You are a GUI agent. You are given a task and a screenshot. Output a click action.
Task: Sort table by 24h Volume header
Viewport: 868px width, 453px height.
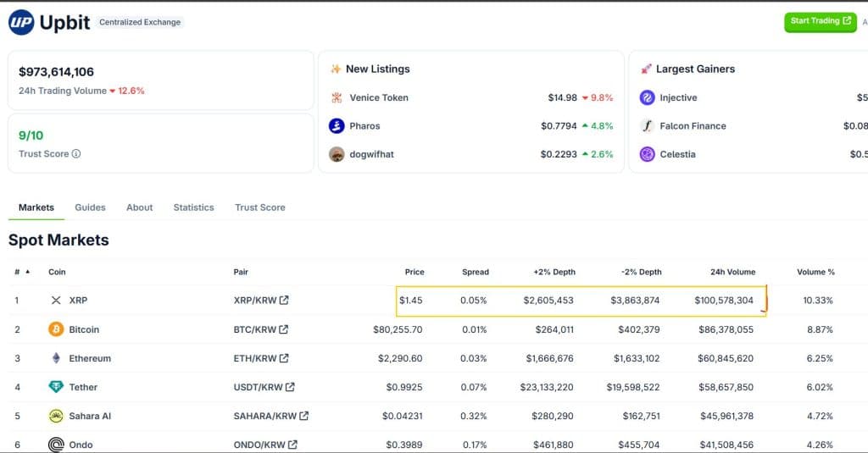[733, 272]
